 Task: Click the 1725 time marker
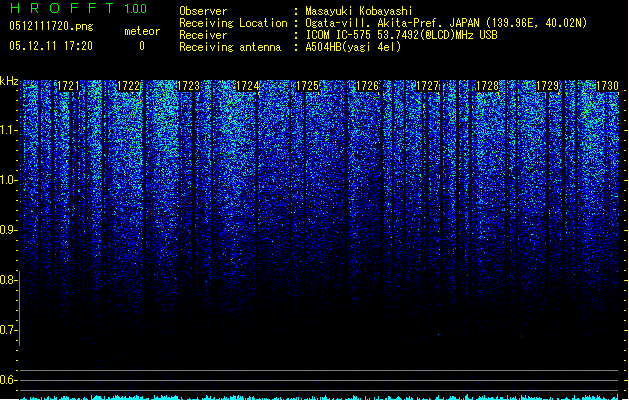(x=308, y=86)
